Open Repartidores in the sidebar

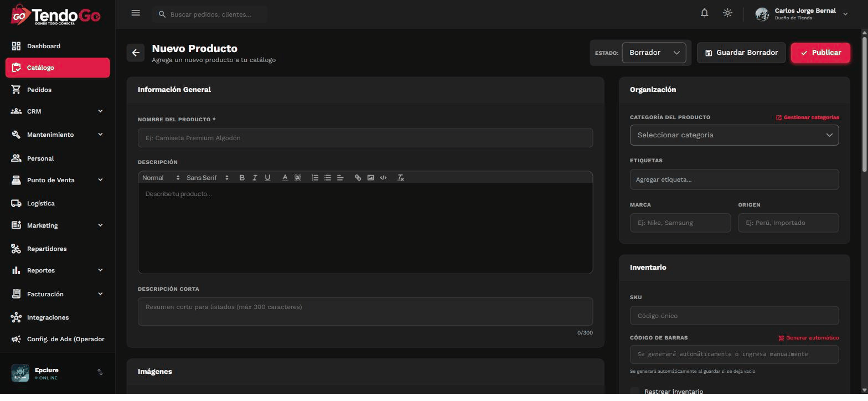[58, 249]
